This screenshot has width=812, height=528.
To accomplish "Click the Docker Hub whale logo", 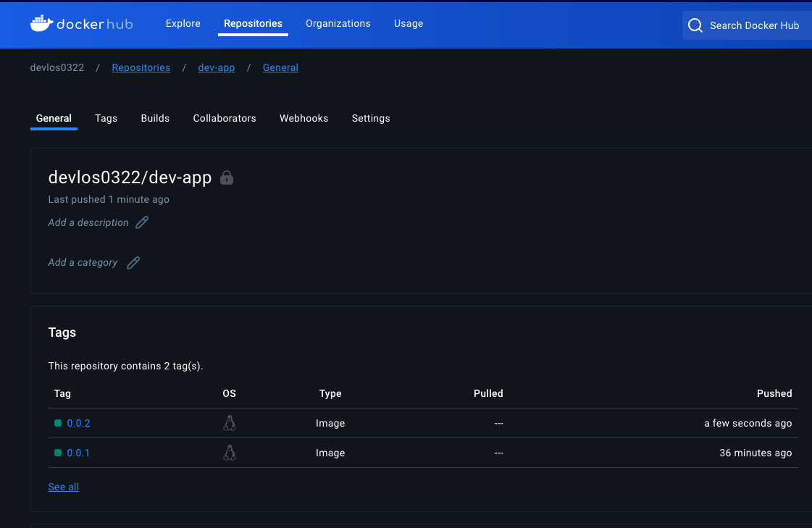I will pyautogui.click(x=41, y=23).
